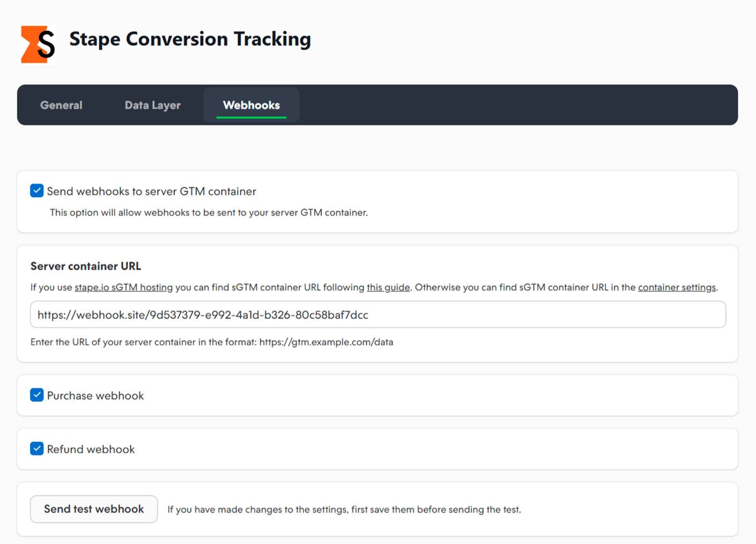Click the Send test webhook button
The image size is (756, 544).
click(94, 509)
